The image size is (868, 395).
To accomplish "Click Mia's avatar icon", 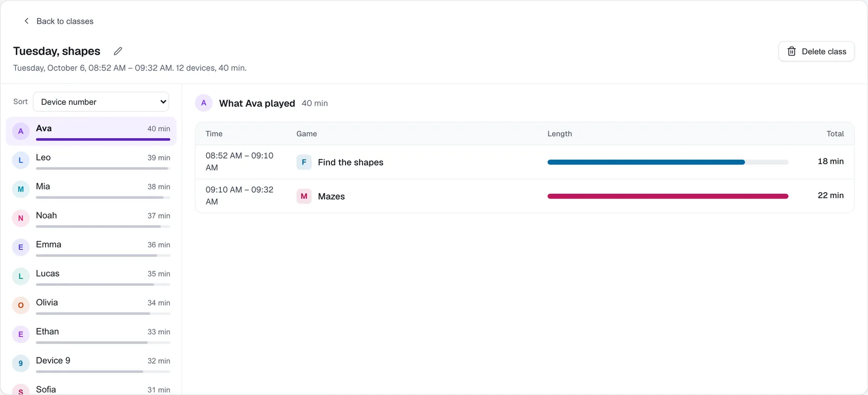I will pyautogui.click(x=21, y=189).
